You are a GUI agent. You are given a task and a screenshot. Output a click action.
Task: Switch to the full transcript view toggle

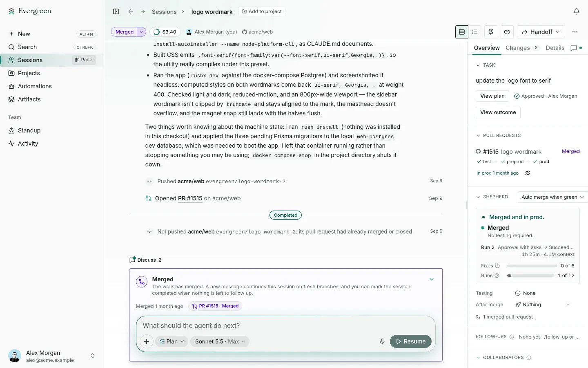(x=462, y=32)
